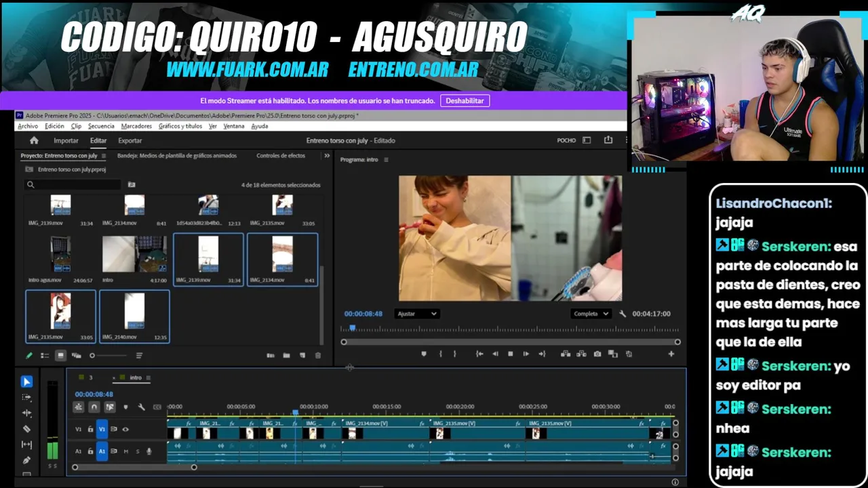Stop playback in the Program monitor

point(511,354)
